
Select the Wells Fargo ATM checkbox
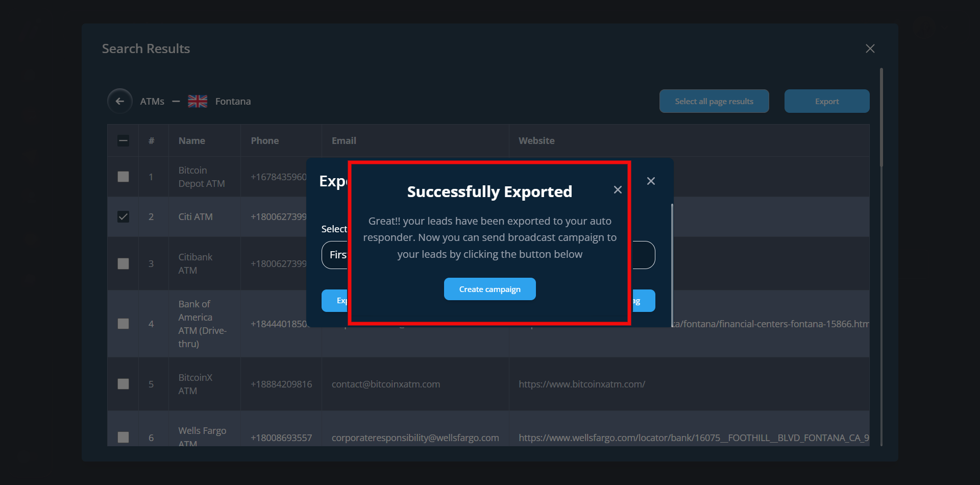coord(123,438)
